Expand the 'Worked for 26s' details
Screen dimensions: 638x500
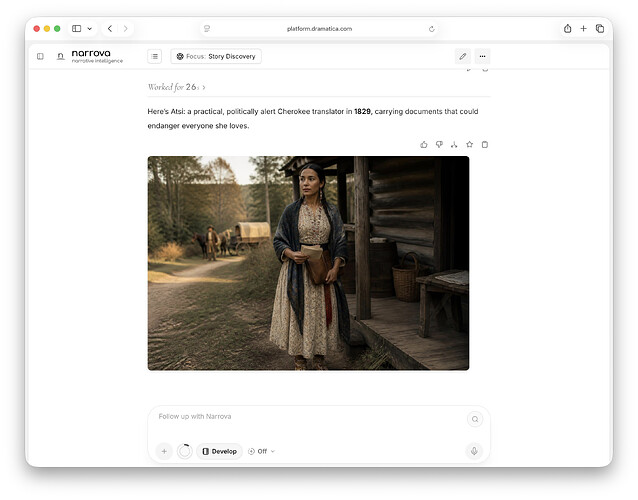click(x=177, y=87)
